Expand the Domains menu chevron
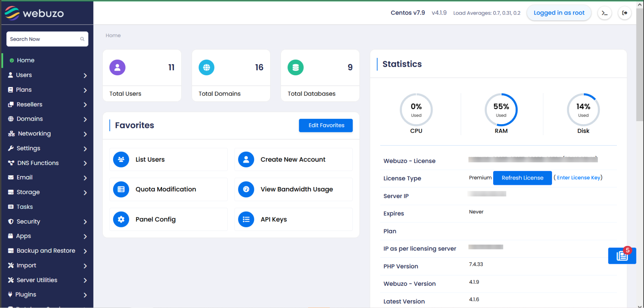This screenshot has width=644, height=308. point(85,119)
